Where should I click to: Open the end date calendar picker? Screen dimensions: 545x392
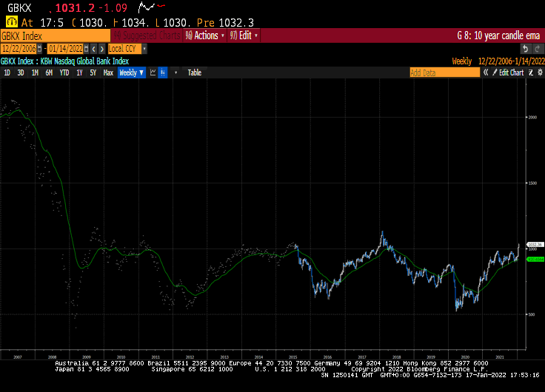point(86,49)
